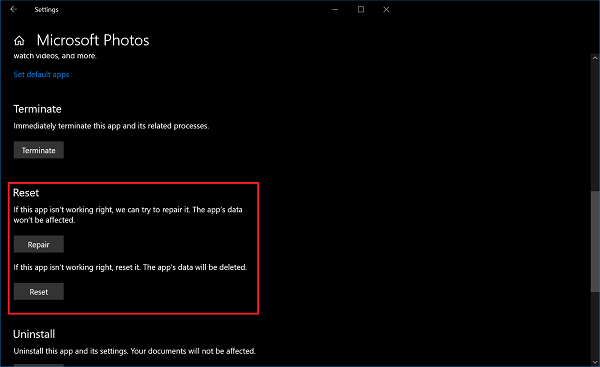
Task: Select the Terminate section heading
Action: [38, 109]
